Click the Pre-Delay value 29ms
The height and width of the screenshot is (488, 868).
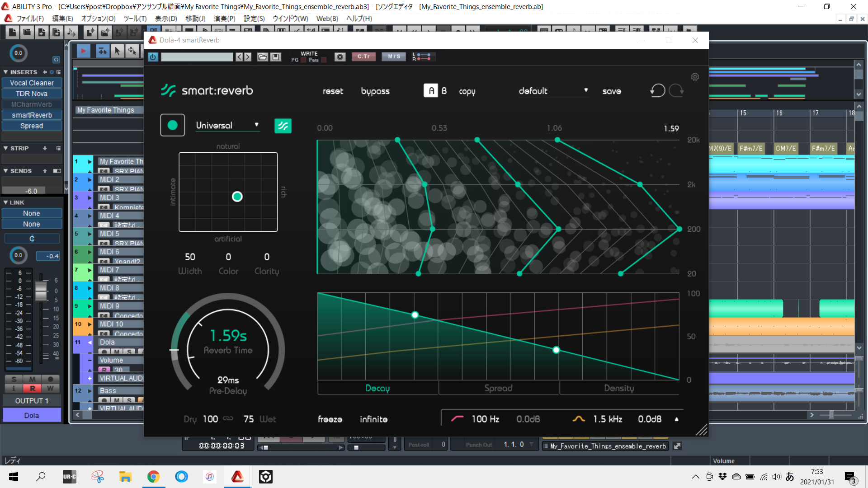[228, 380]
